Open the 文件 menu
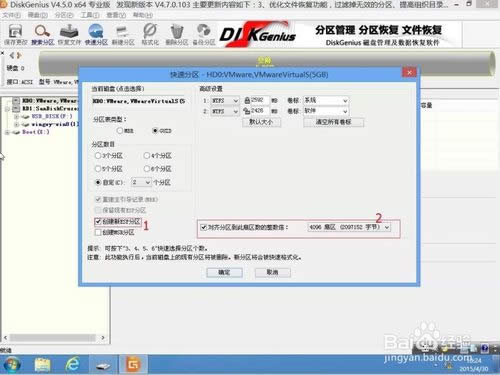This screenshot has width=500, height=375. [11, 15]
